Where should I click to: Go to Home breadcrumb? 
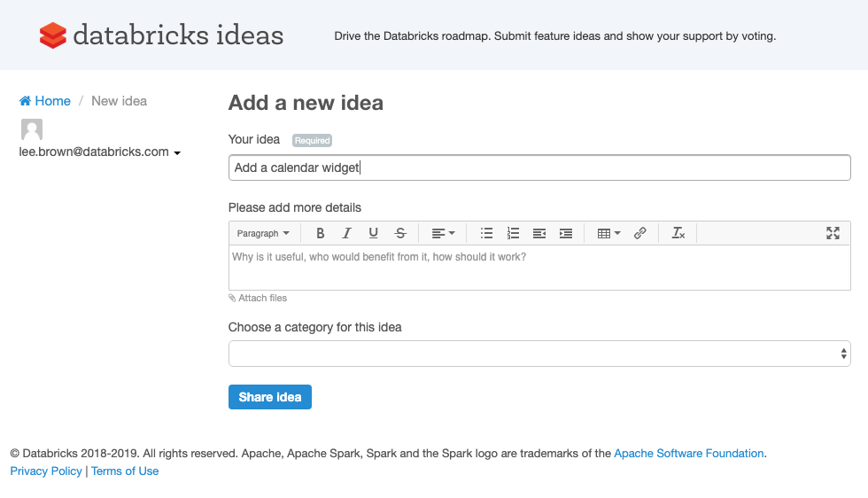(45, 101)
